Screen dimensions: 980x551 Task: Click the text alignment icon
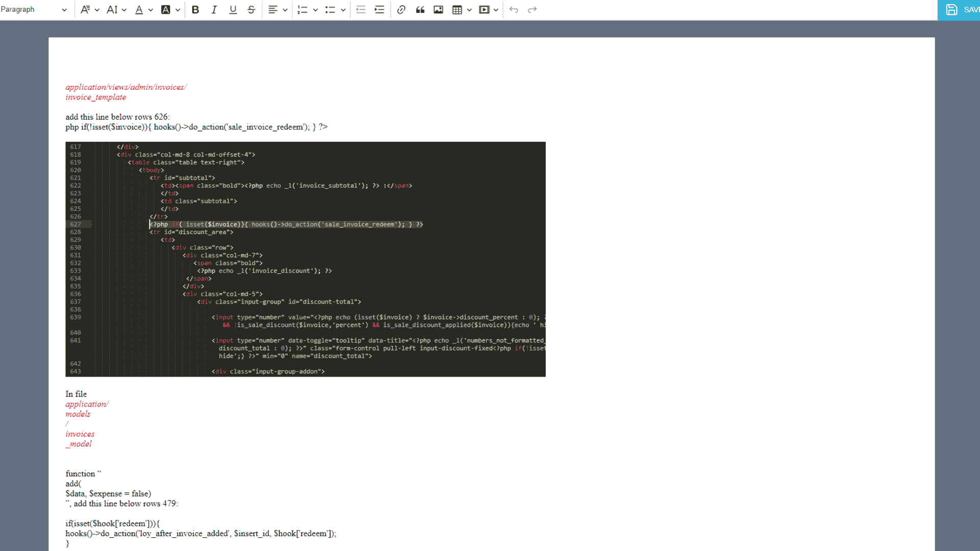273,10
